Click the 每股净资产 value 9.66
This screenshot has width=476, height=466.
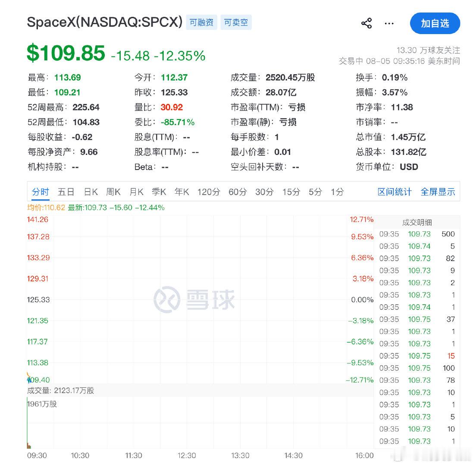[89, 152]
